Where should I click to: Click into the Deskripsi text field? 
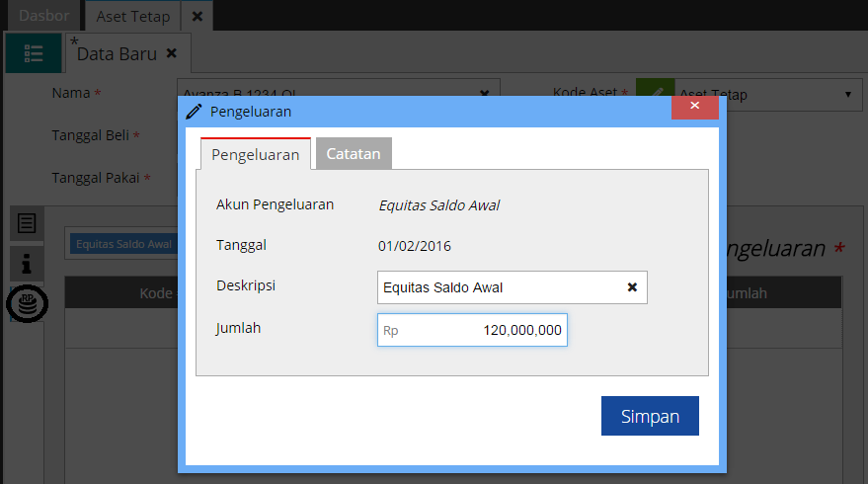[499, 287]
